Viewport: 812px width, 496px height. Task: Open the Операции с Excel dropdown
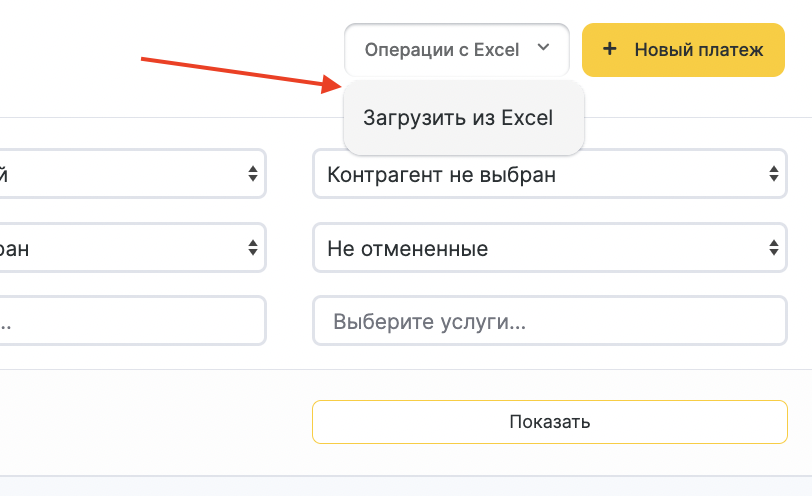(x=457, y=50)
